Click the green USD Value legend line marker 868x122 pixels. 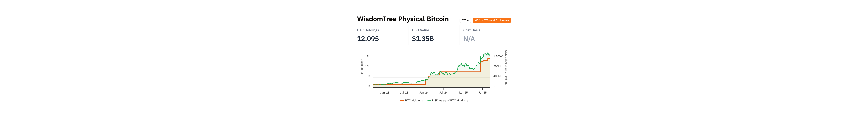click(429, 100)
